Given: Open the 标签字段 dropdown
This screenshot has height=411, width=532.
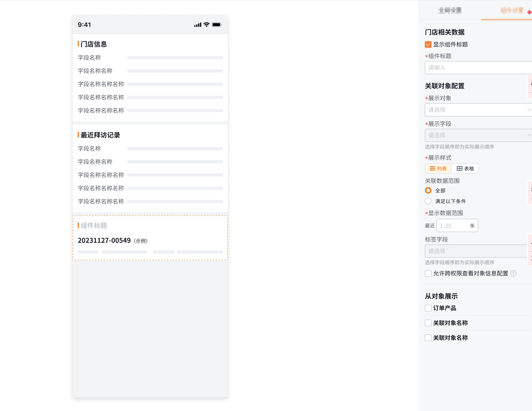Looking at the screenshot, I should [x=476, y=251].
